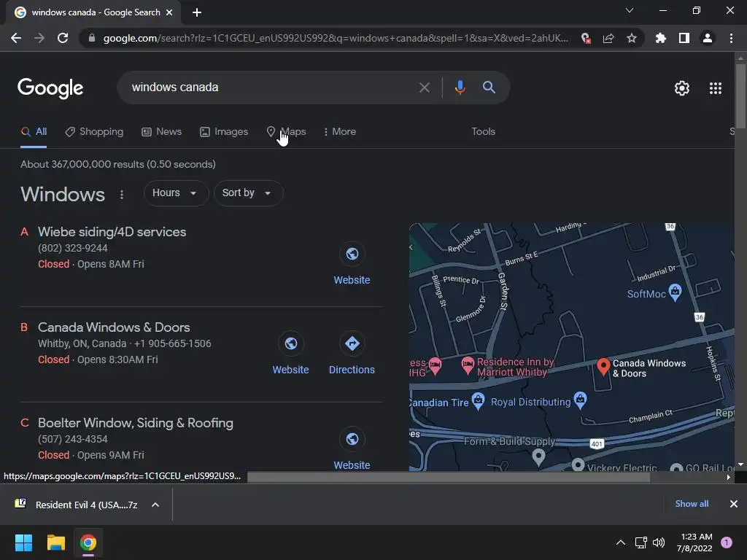Open search Tools options
The image size is (747, 560).
coord(483,132)
